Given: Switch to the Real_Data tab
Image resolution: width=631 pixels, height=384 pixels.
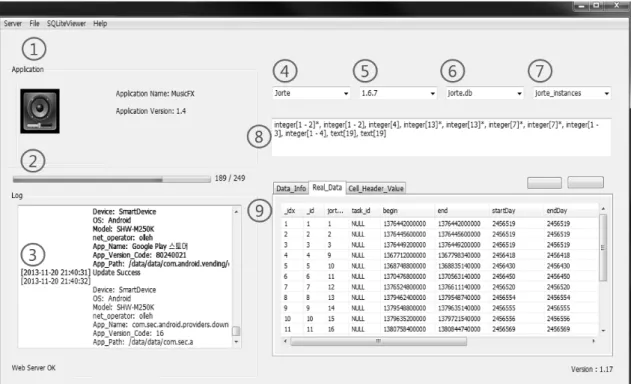Looking at the screenshot, I should coord(327,187).
